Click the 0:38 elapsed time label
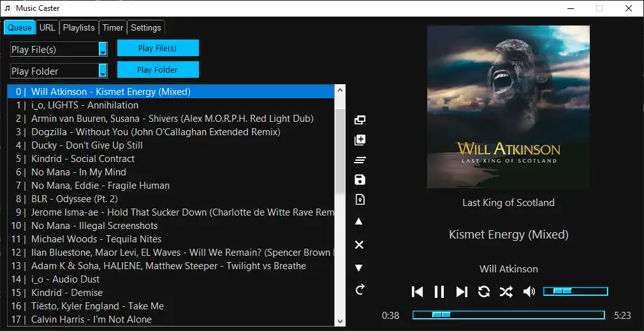Screen dimensions: 644x331 coord(390,316)
